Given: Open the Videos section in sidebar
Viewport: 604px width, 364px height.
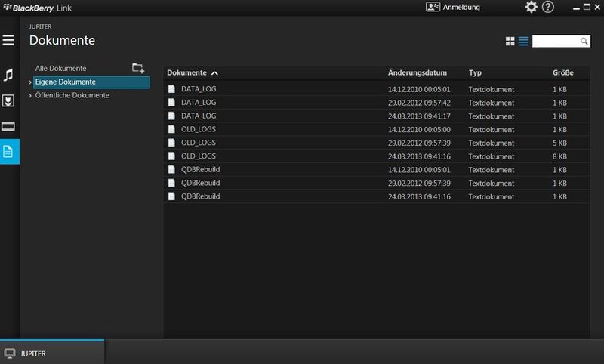Looking at the screenshot, I should pyautogui.click(x=8, y=126).
